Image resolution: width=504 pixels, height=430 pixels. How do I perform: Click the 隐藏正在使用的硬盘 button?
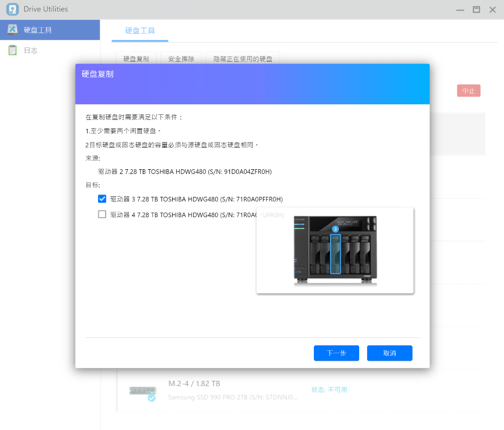click(243, 59)
